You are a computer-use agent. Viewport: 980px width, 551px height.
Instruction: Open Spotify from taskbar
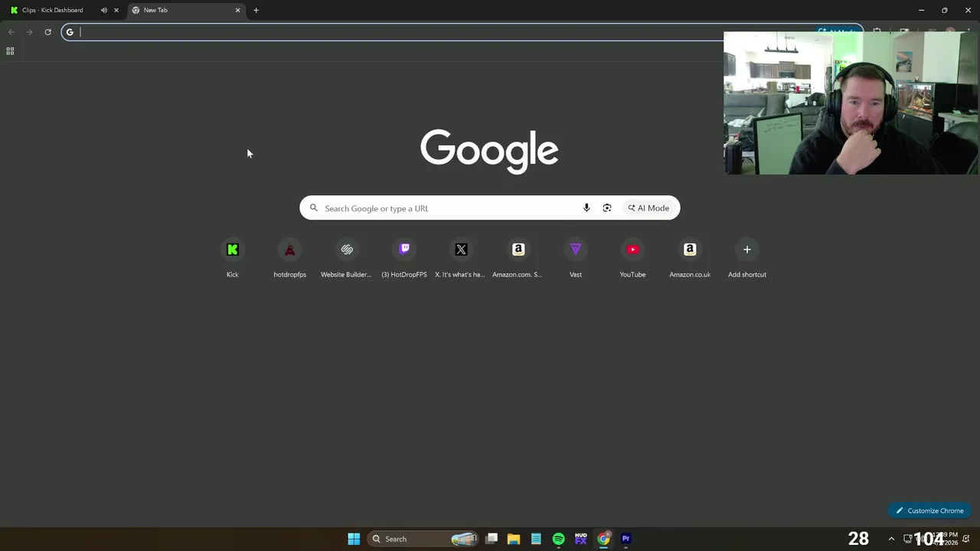[x=559, y=539]
